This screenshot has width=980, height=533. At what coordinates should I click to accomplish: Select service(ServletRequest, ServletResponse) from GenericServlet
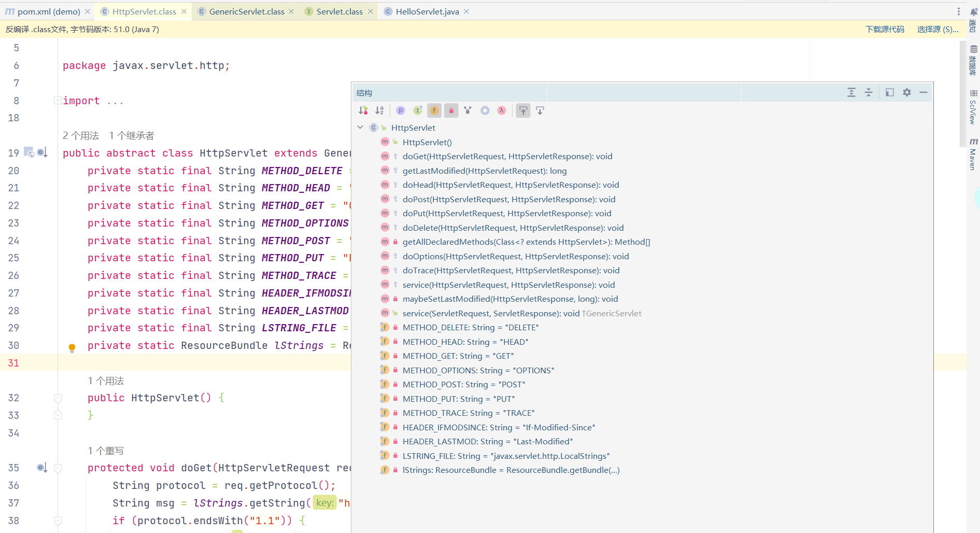pos(522,313)
